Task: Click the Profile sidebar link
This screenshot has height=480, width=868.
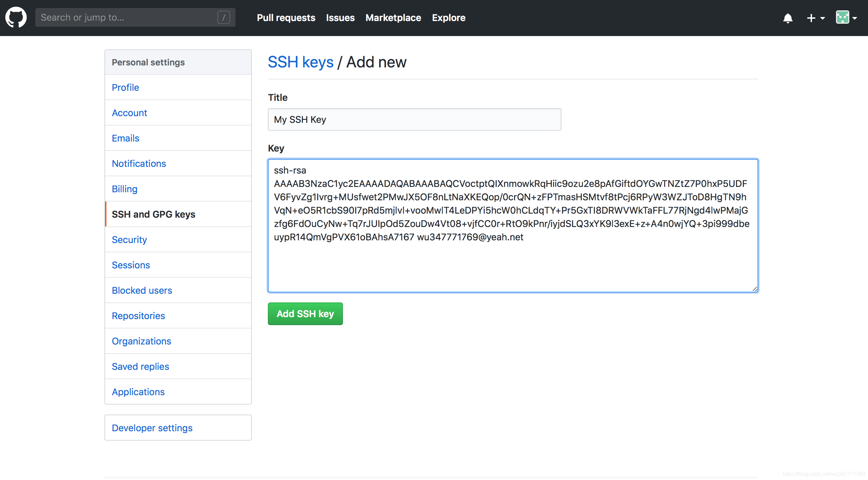Action: (125, 87)
